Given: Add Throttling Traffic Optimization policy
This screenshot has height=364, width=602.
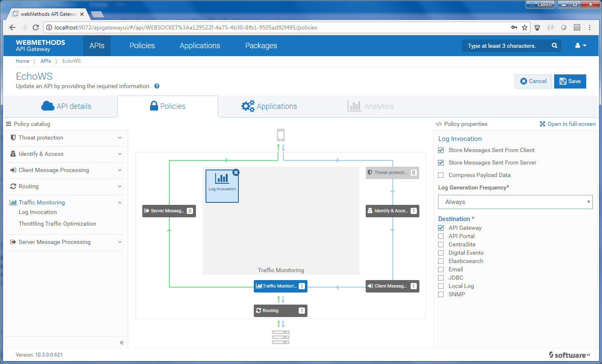Looking at the screenshot, I should coord(57,224).
